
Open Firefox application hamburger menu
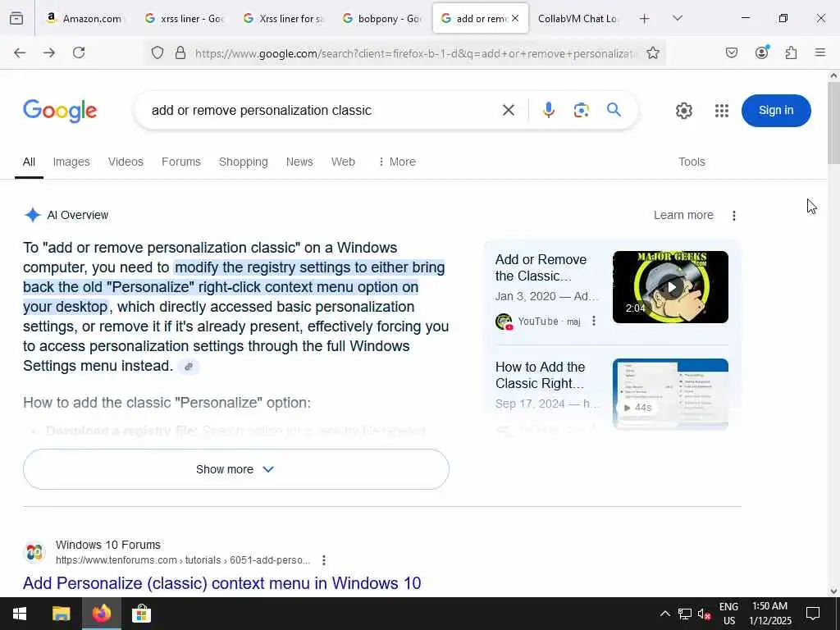(820, 52)
